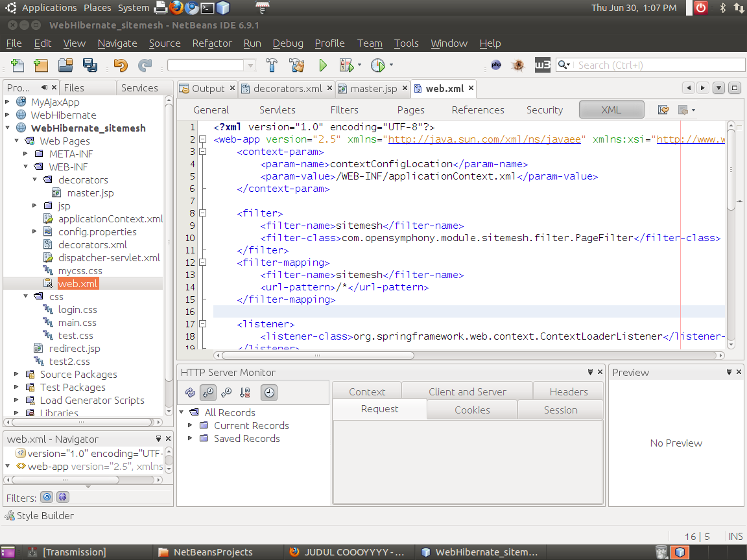Close the Output tab
The width and height of the screenshot is (747, 560).
click(233, 88)
